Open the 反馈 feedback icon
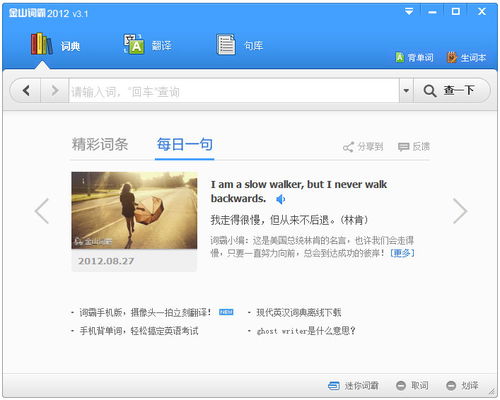Image resolution: width=500 pixels, height=400 pixels. click(x=403, y=147)
